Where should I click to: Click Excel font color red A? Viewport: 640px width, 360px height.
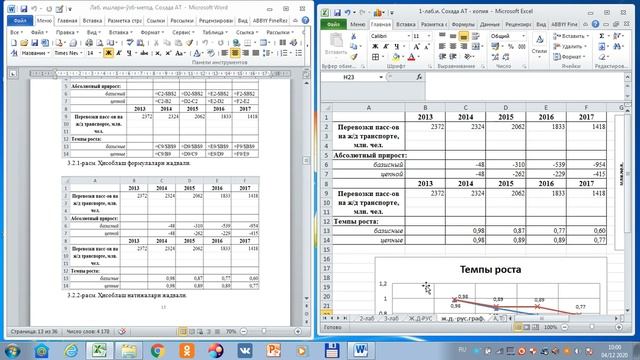tap(411, 57)
